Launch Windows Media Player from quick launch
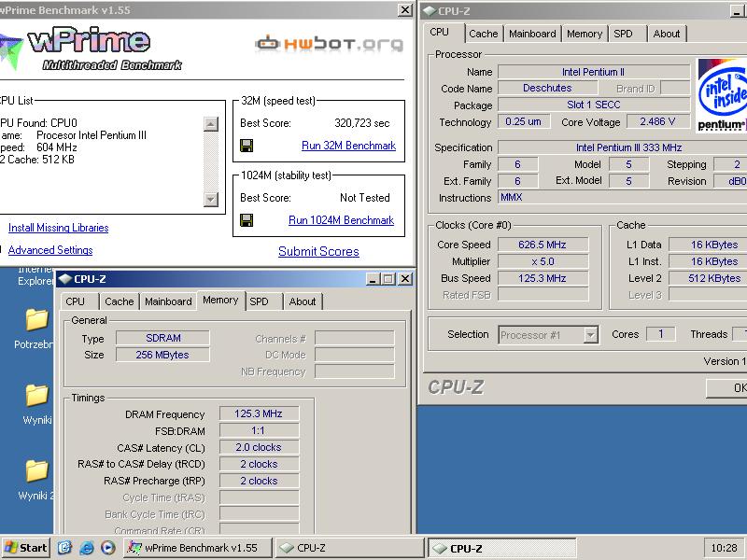Screen dimensions: 747x560 click(x=107, y=548)
